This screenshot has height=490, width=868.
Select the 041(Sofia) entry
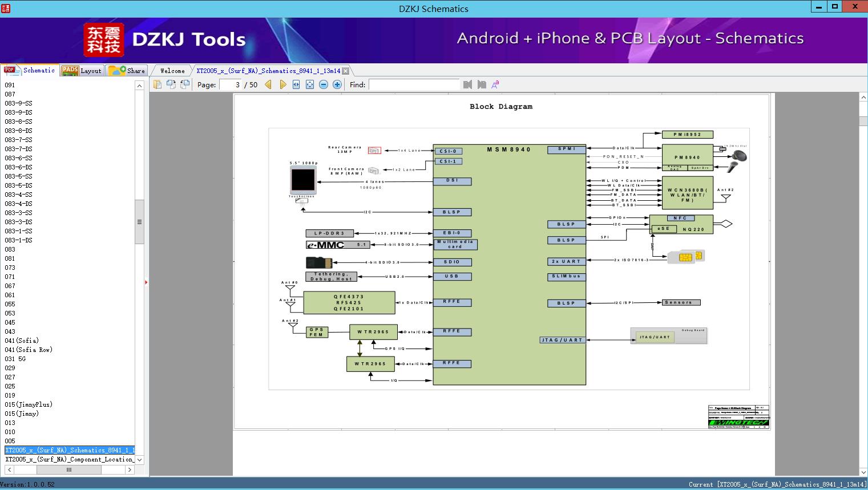tap(22, 341)
